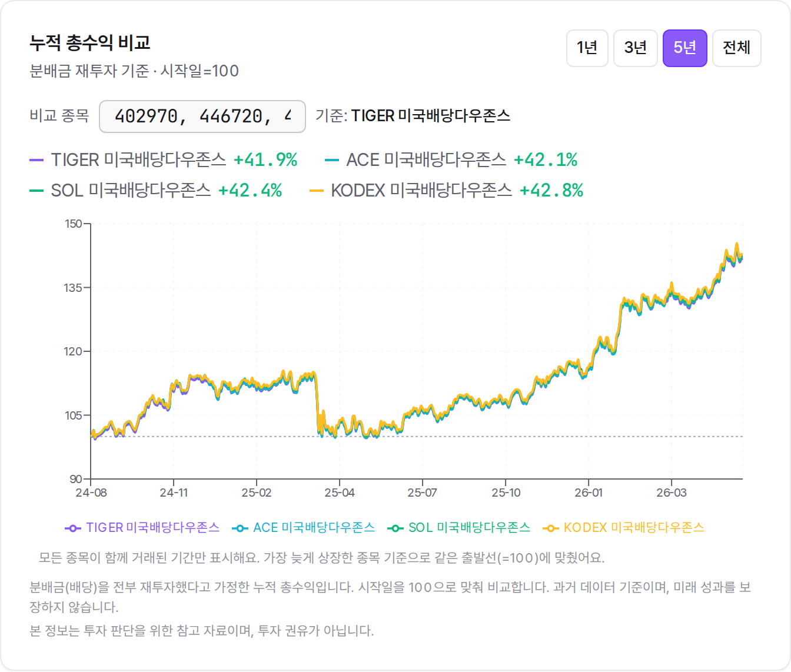The width and height of the screenshot is (791, 672).
Task: Click the 비교 종목 ticker input field
Action: click(x=202, y=117)
